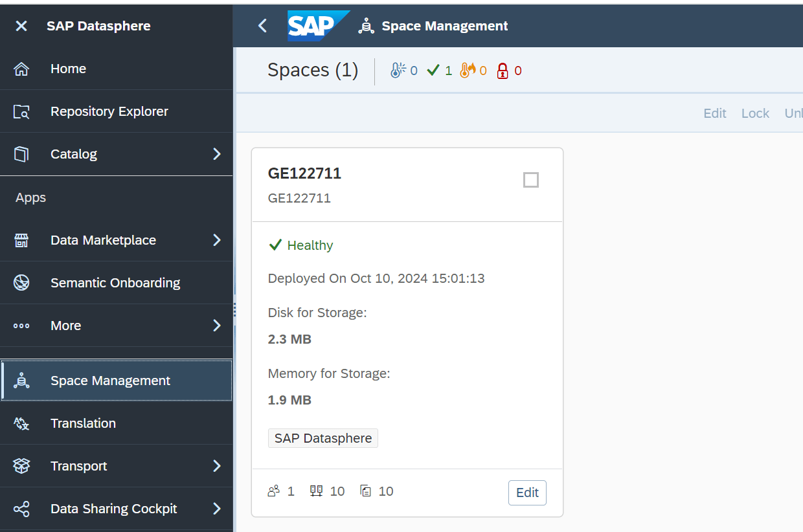The height and width of the screenshot is (532, 803).
Task: Open Semantic Onboarding from sidebar
Action: click(x=115, y=283)
